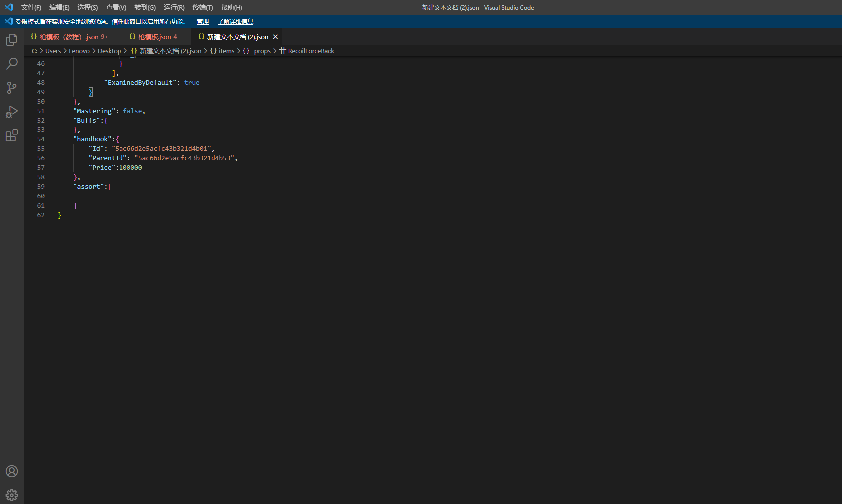This screenshot has height=504, width=842.
Task: Open Run and Debug view icon
Action: [12, 112]
